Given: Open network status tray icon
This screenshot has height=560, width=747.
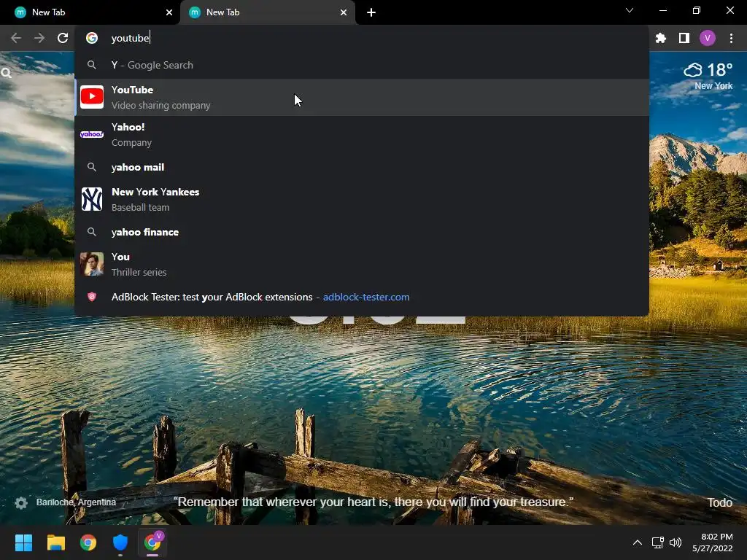Looking at the screenshot, I should tap(658, 542).
